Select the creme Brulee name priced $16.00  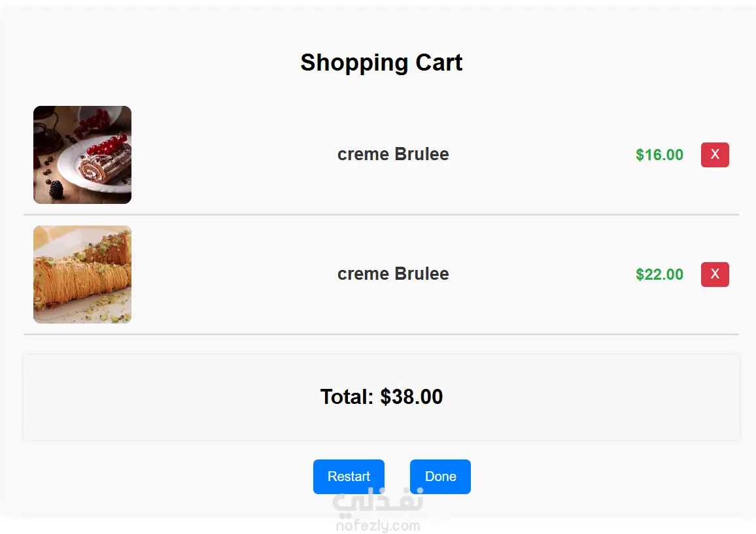coord(393,155)
